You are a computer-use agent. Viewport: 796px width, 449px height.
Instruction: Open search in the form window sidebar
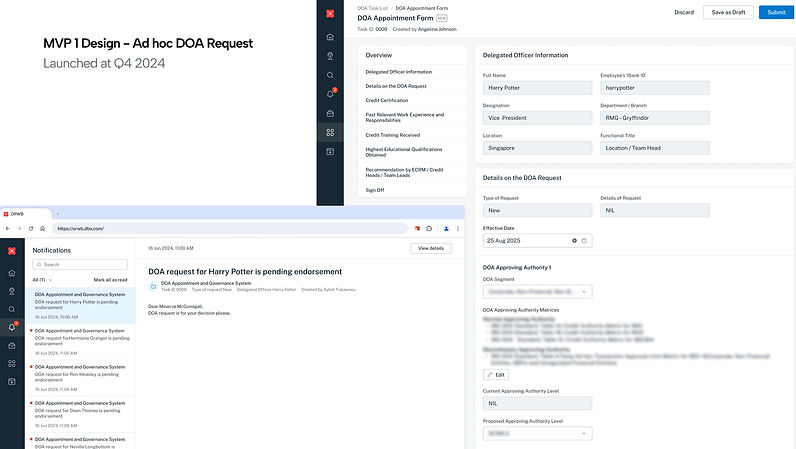pyautogui.click(x=330, y=75)
